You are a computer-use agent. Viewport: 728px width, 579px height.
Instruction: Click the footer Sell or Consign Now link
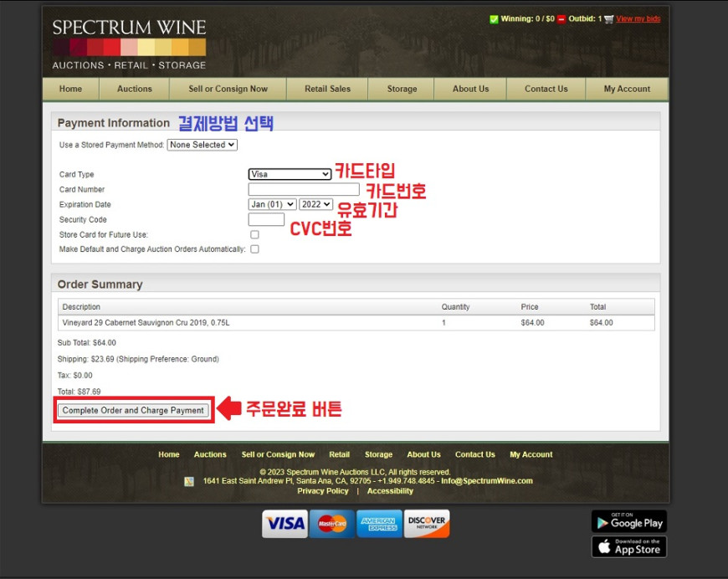278,454
